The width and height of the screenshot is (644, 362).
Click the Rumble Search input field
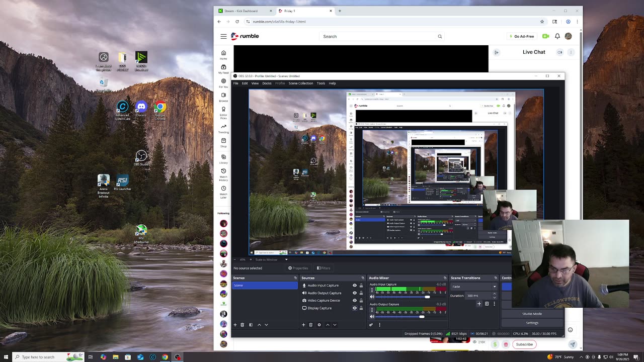377,36
